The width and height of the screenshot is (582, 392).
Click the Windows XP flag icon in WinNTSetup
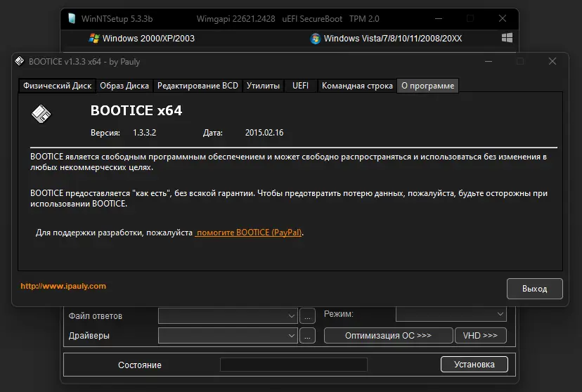pyautogui.click(x=94, y=38)
